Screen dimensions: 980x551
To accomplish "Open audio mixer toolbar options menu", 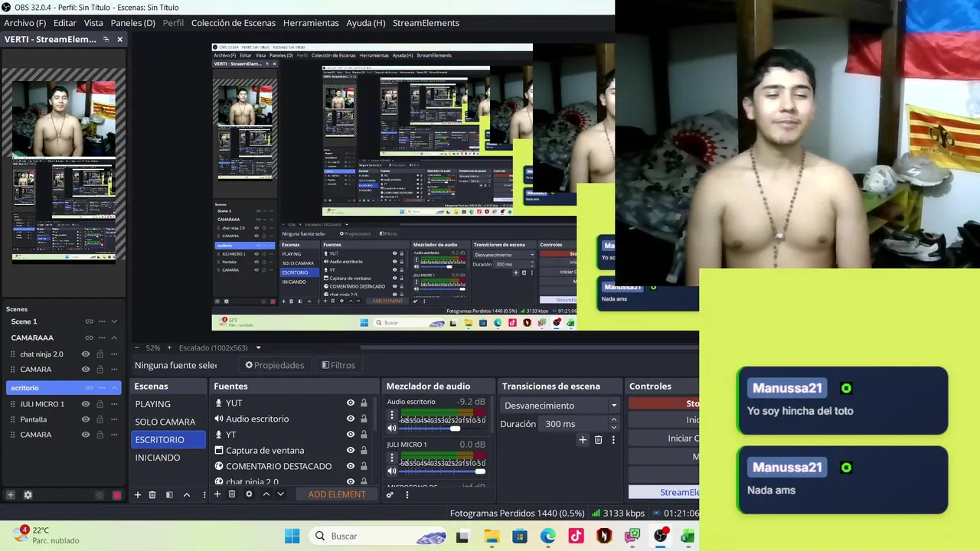I will 407,495.
